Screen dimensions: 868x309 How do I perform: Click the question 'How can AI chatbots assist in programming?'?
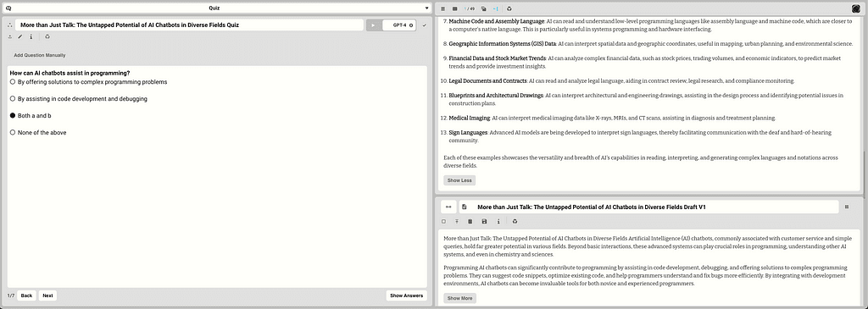pos(70,73)
